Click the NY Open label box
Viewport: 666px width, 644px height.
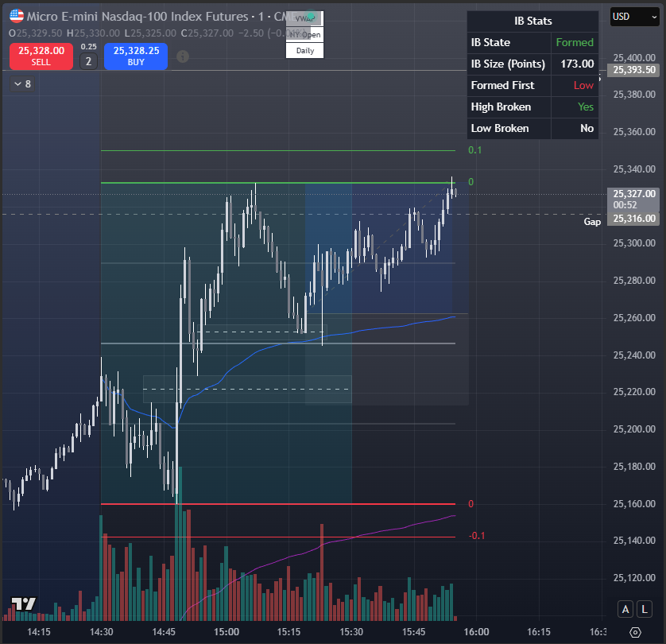(304, 34)
